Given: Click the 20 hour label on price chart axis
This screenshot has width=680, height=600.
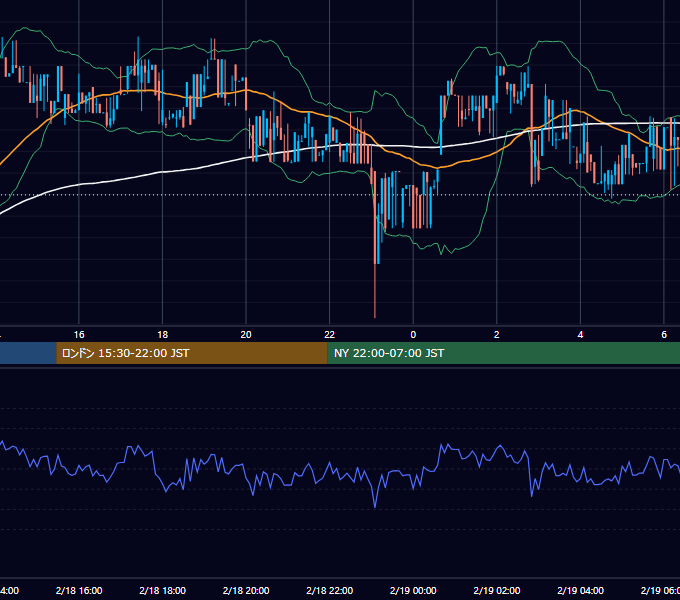Looking at the screenshot, I should point(246,335).
